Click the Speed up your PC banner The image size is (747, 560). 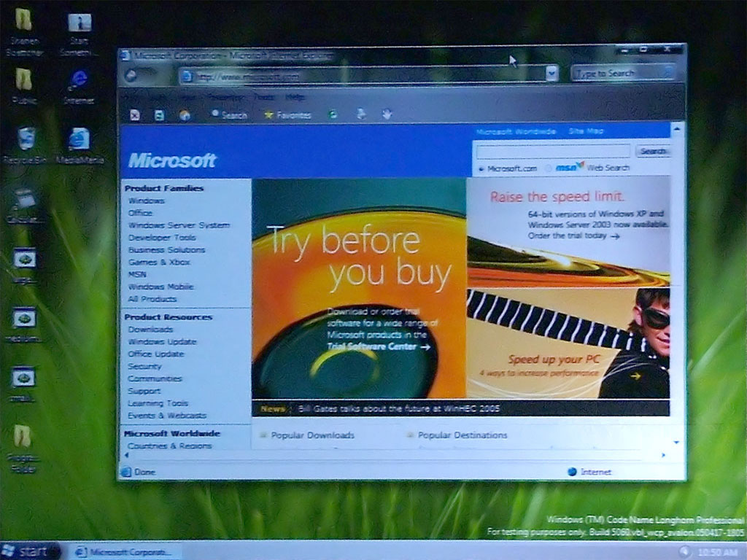568,343
